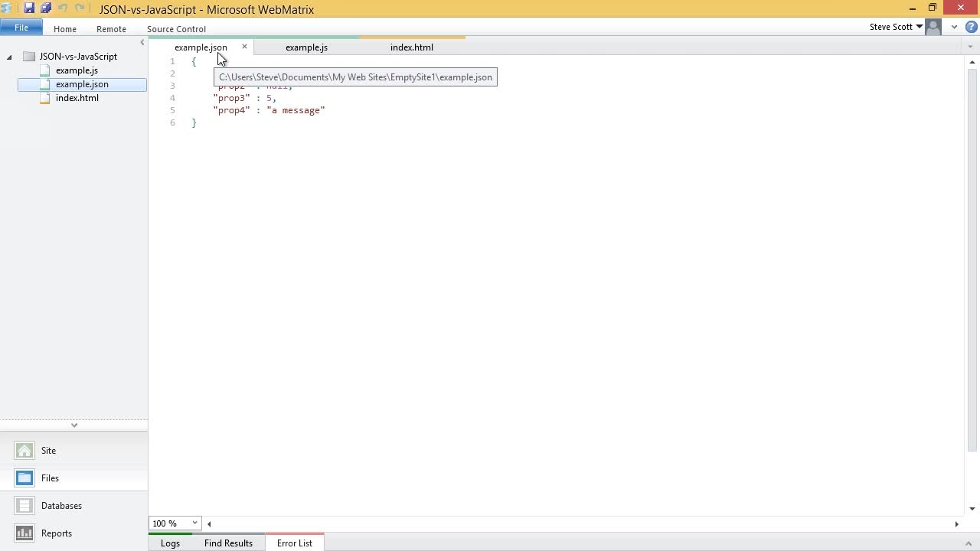Click the Save icon in title bar
980x551 pixels.
(29, 8)
